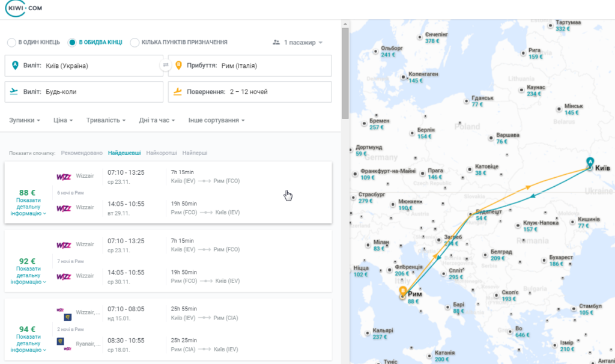
Task: Open the 'Інше сортування' dropdown
Action: [x=216, y=120]
